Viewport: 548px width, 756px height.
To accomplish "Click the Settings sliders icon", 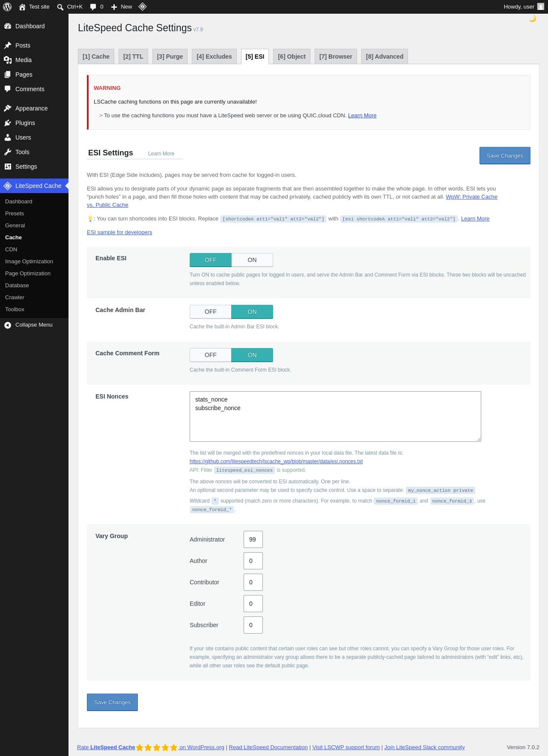I will point(8,167).
